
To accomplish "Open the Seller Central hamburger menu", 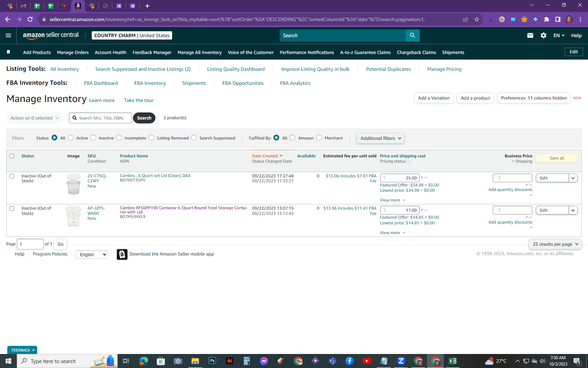I will (x=8, y=35).
